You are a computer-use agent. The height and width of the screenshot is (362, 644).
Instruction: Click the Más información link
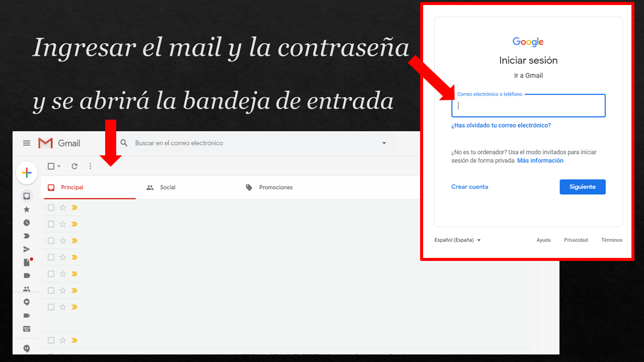point(540,161)
